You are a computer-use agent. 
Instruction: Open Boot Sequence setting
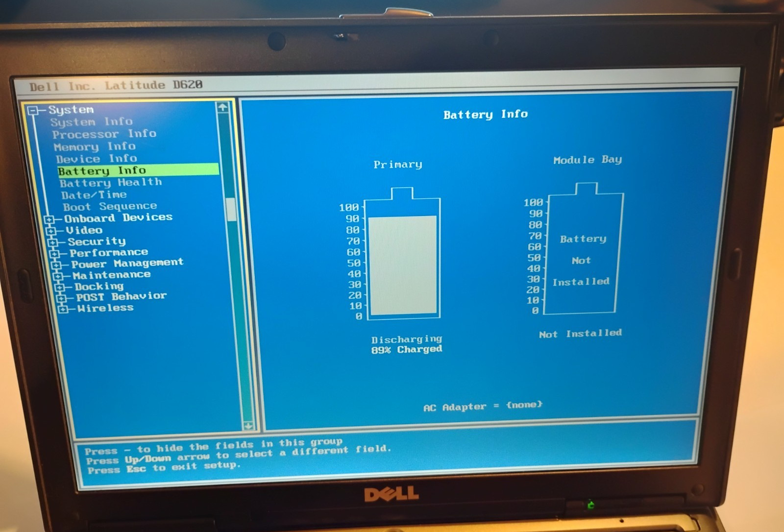click(110, 206)
